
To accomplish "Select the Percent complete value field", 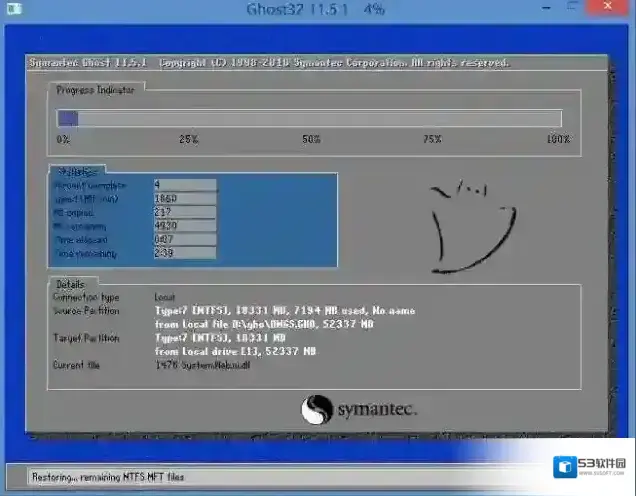I will (x=184, y=185).
